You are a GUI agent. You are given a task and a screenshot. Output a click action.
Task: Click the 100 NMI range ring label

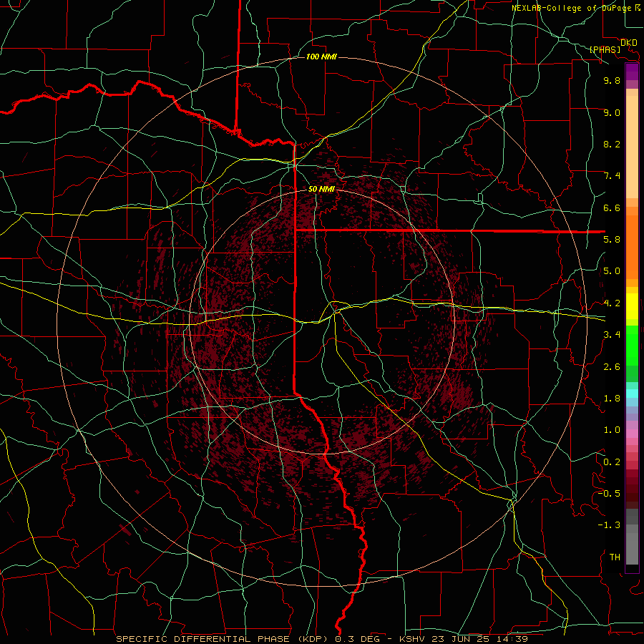click(321, 57)
